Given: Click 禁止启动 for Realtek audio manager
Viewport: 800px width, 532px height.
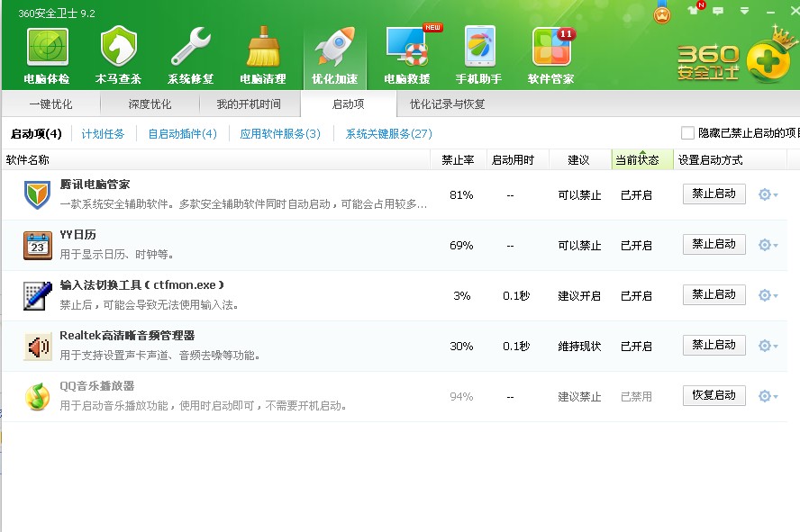Looking at the screenshot, I should (714, 345).
